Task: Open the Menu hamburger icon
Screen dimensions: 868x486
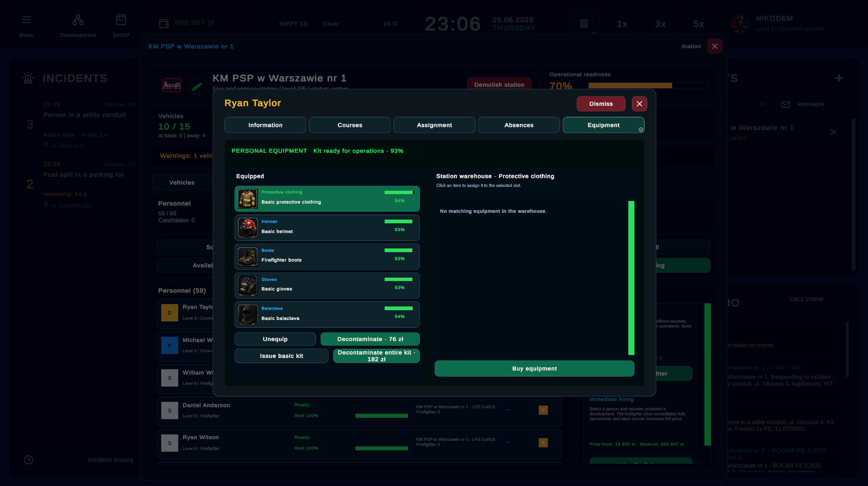Action: [26, 19]
